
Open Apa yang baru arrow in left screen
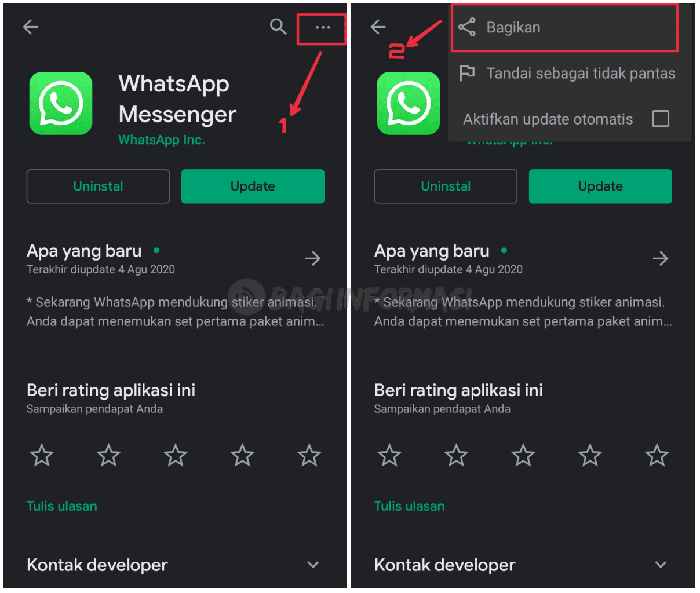point(313,258)
